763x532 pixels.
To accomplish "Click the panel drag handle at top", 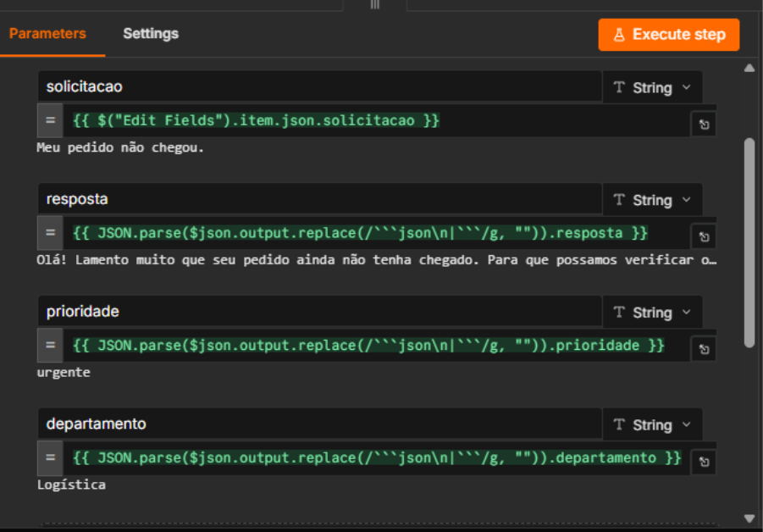I will [374, 4].
